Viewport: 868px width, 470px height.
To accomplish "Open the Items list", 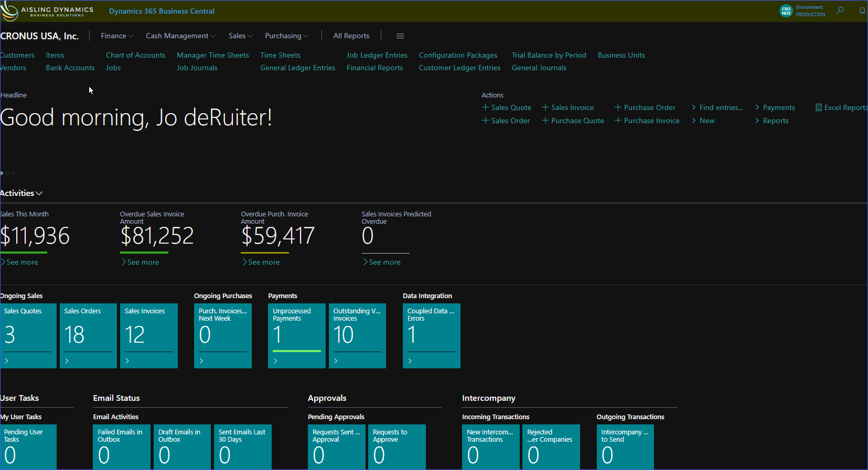I will pos(55,55).
